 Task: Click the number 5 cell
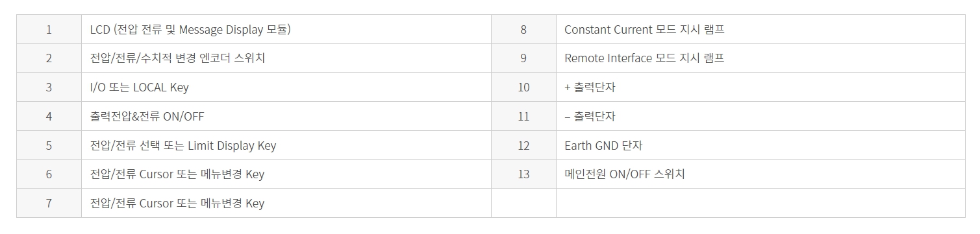pos(49,145)
